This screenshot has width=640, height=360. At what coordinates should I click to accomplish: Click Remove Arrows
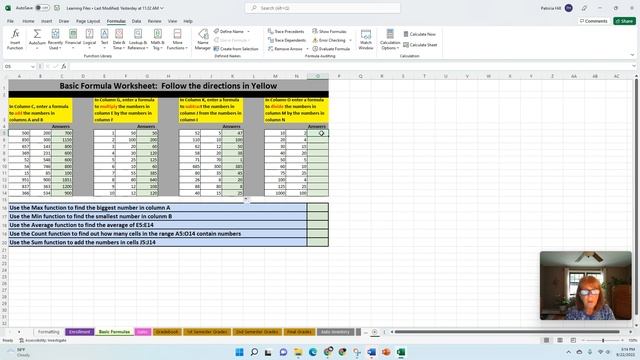(285, 49)
